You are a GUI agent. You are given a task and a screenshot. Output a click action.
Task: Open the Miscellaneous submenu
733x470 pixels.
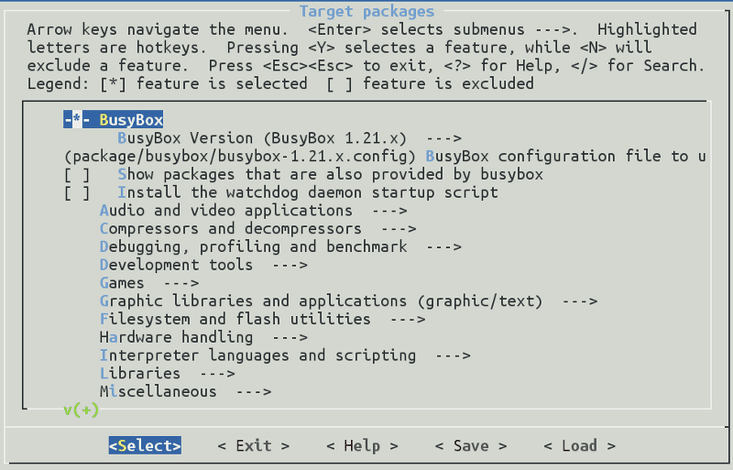pos(185,391)
